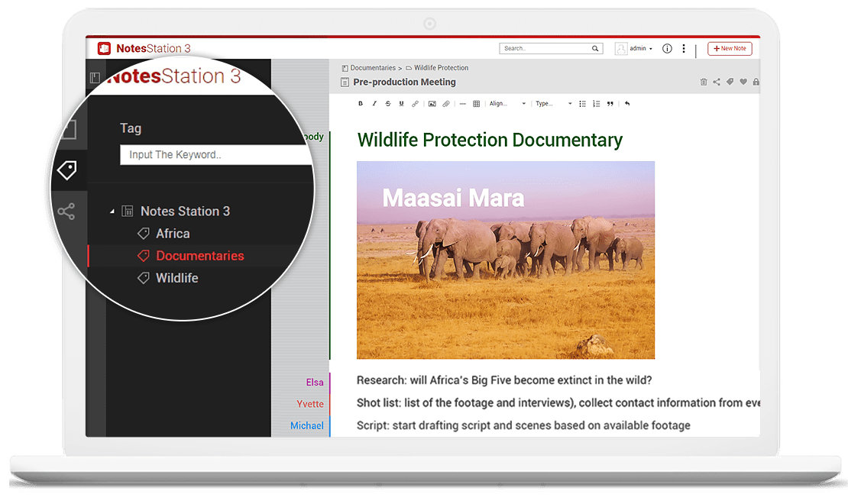Share the note via the share icon

pyautogui.click(x=717, y=82)
